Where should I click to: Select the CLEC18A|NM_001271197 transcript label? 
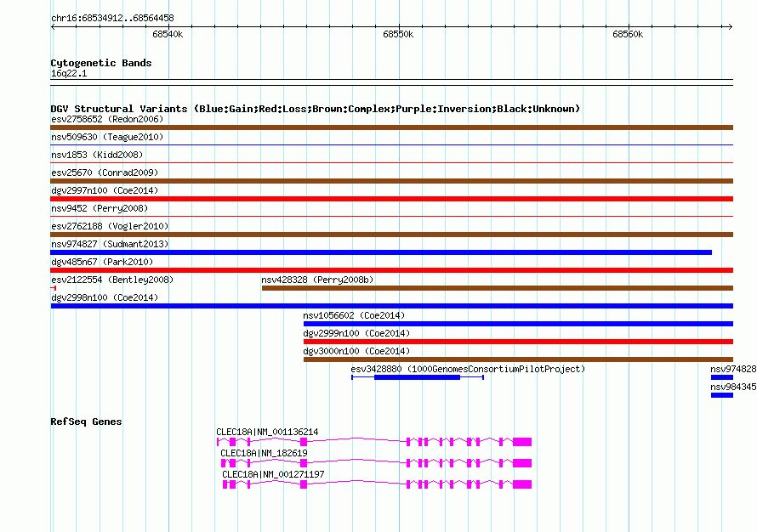coord(273,474)
